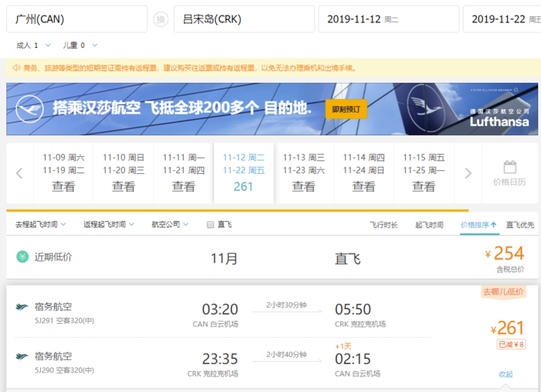Click the previous dates left arrow
The image size is (541, 392).
click(x=19, y=173)
